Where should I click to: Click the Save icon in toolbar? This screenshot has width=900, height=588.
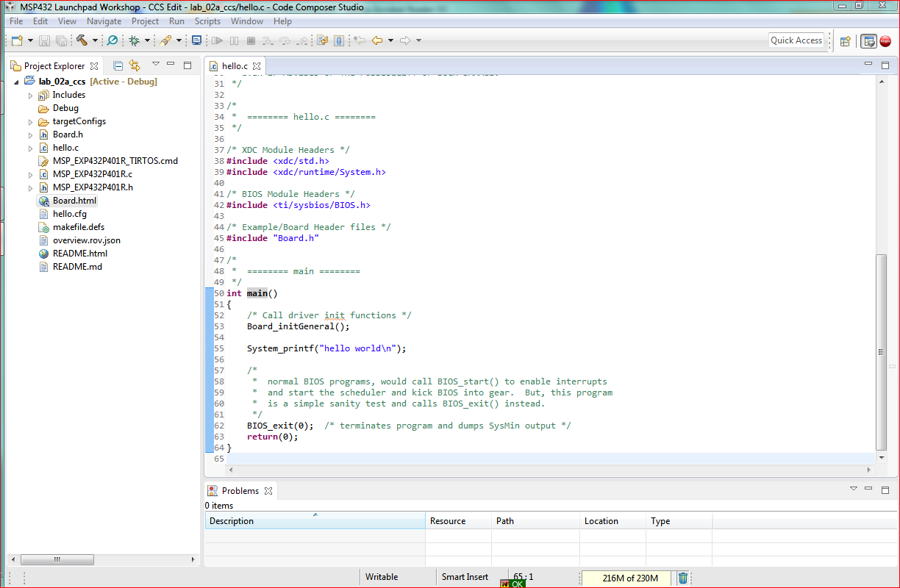(44, 40)
